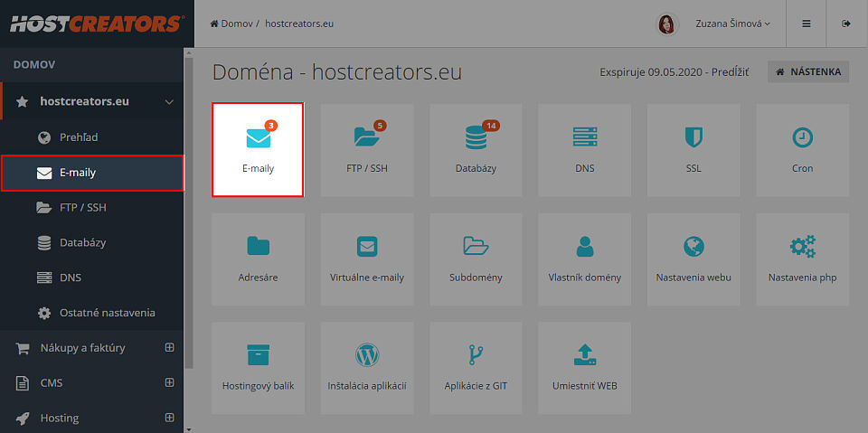The width and height of the screenshot is (868, 433).
Task: Select FTP / SSH in the sidebar
Action: 92,208
